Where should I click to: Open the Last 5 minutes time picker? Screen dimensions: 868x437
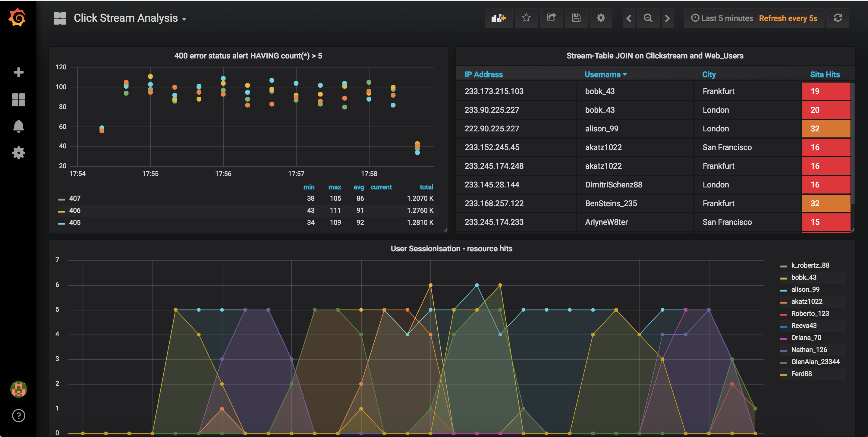click(722, 18)
